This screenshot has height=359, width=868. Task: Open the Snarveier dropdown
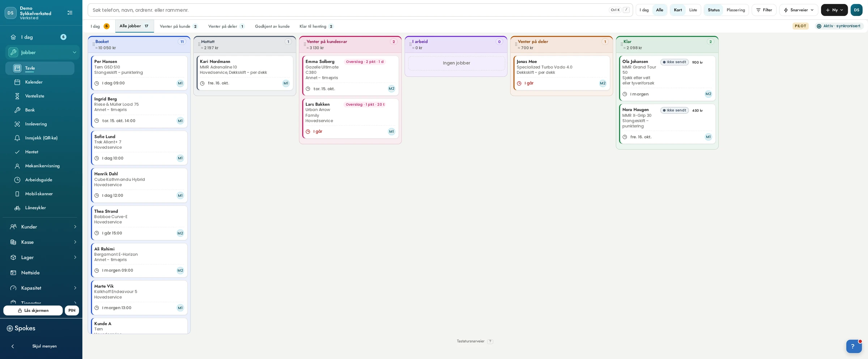(x=799, y=10)
